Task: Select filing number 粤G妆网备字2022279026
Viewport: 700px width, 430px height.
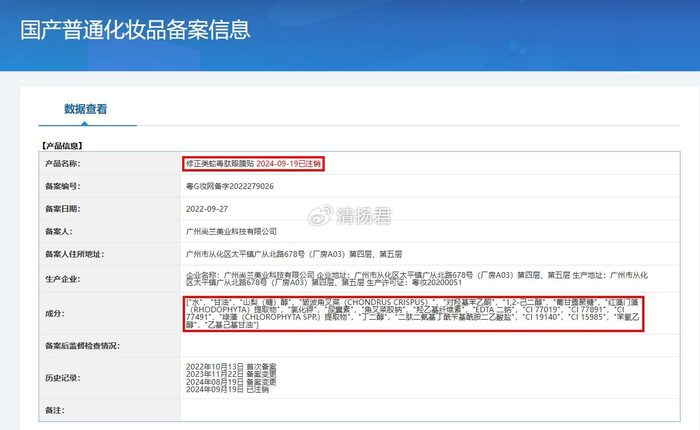Action: coord(230,186)
